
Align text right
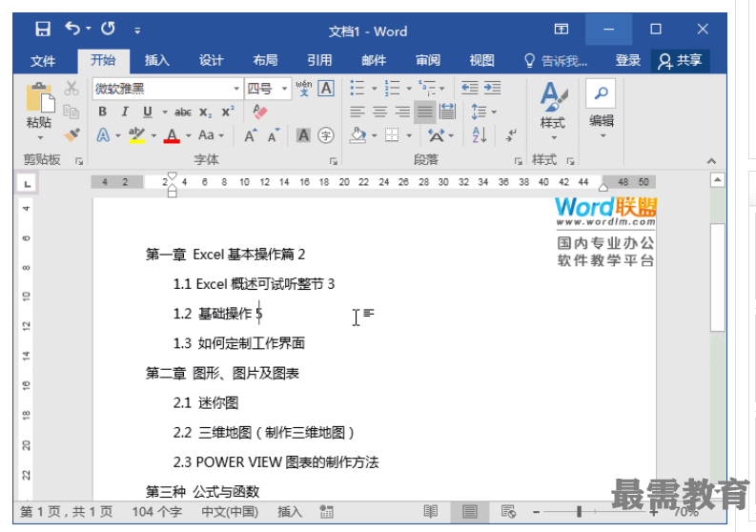[402, 112]
